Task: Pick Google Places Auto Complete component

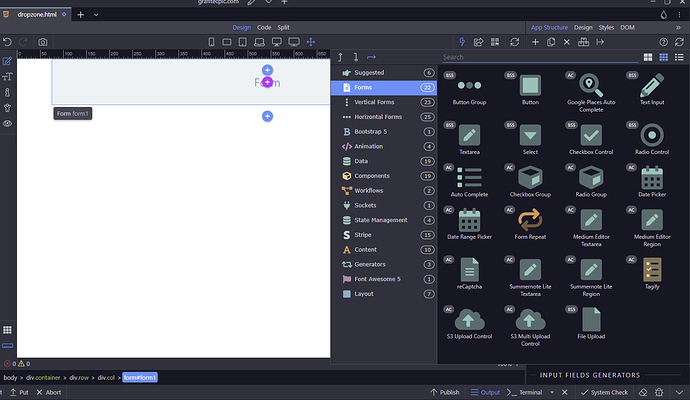Action: [x=591, y=94]
